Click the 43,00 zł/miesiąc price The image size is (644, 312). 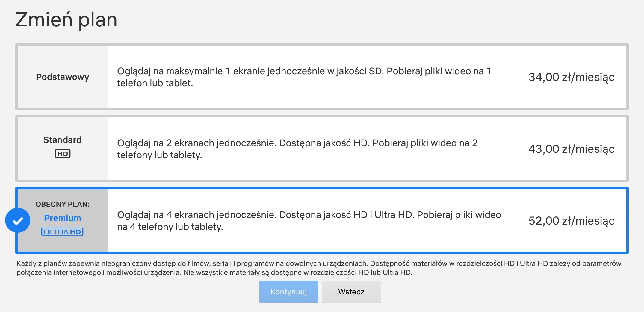[572, 149]
